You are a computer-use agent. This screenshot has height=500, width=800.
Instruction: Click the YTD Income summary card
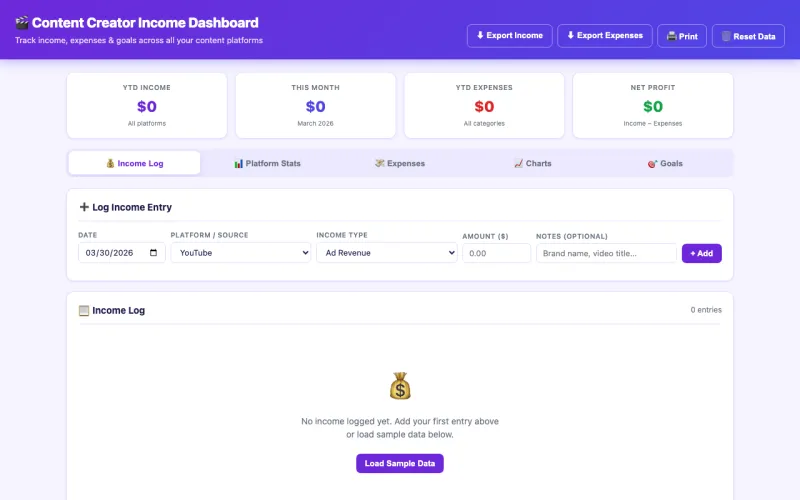pos(147,105)
